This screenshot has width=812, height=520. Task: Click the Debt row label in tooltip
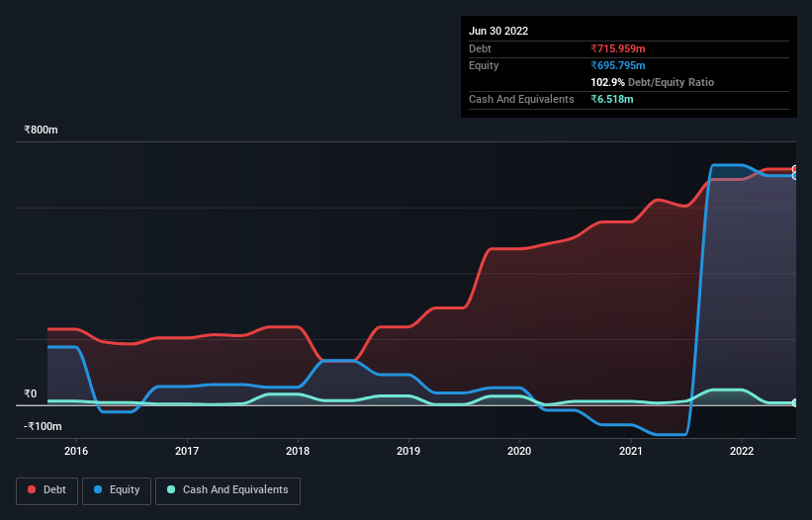click(480, 48)
